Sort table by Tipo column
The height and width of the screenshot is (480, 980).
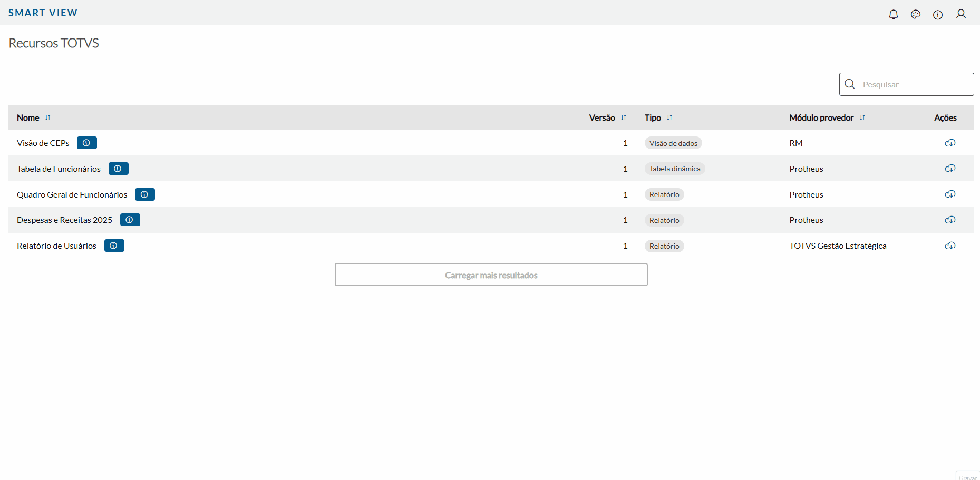coord(669,117)
